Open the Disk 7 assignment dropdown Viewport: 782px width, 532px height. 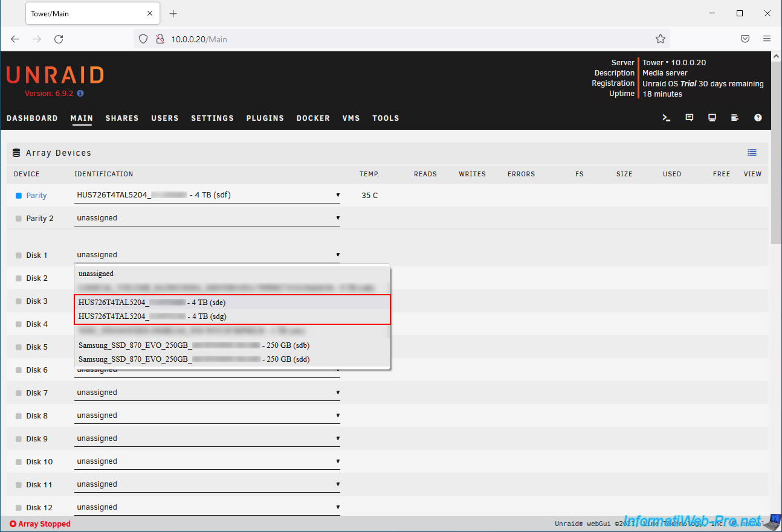pos(207,393)
